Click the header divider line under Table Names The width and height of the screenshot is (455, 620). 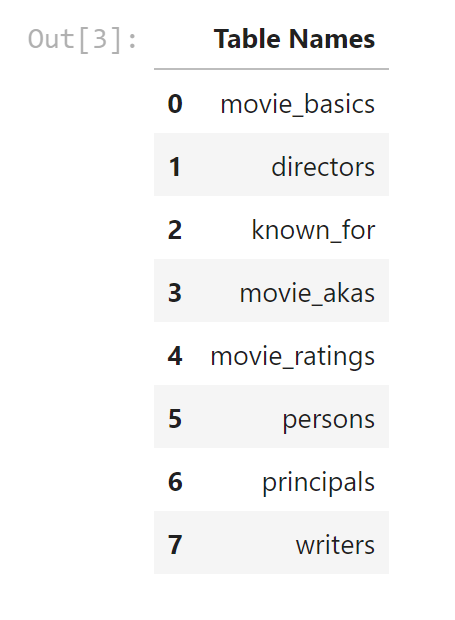pos(272,69)
